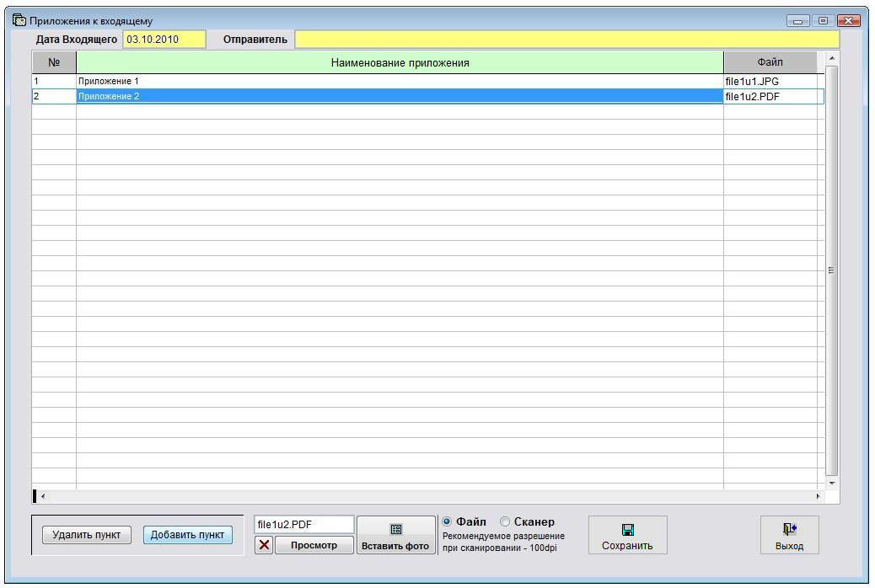Click the Файл column header

(770, 62)
